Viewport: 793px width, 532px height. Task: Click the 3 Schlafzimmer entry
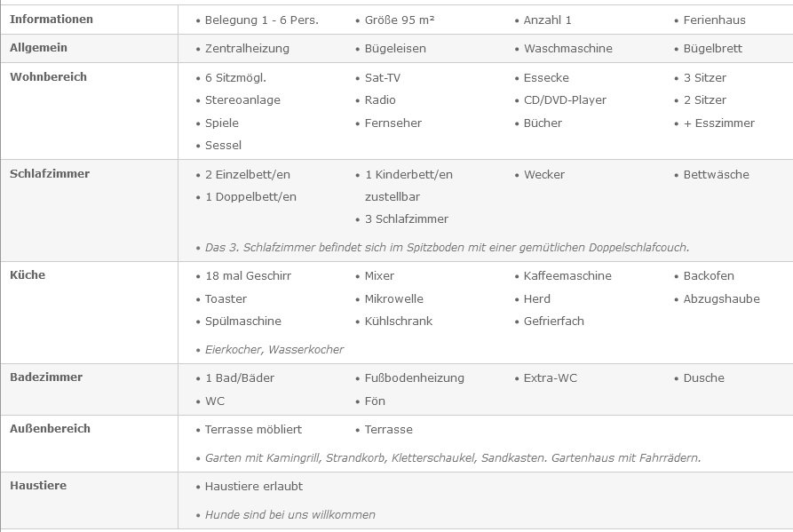(406, 219)
